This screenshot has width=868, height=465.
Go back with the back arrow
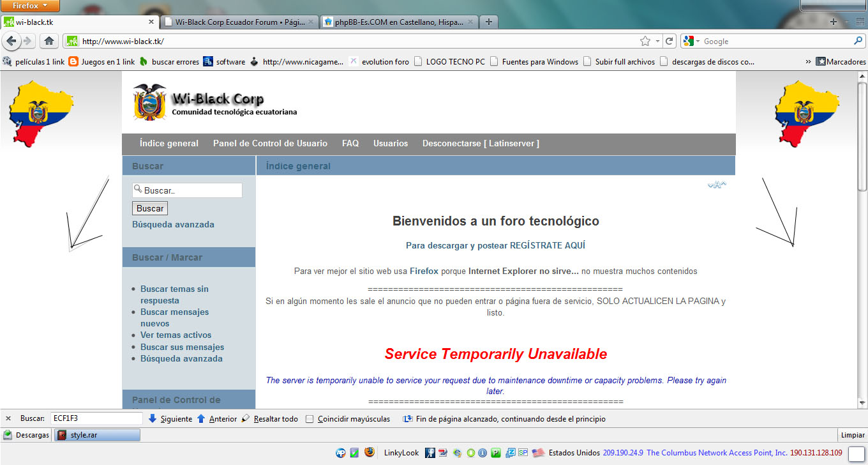click(x=11, y=41)
